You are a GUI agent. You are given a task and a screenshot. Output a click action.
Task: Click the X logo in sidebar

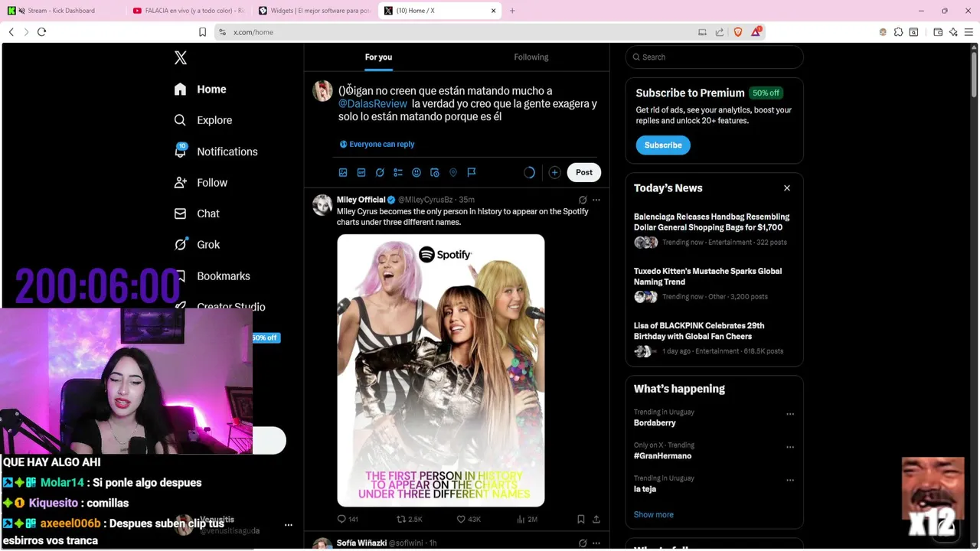click(180, 57)
